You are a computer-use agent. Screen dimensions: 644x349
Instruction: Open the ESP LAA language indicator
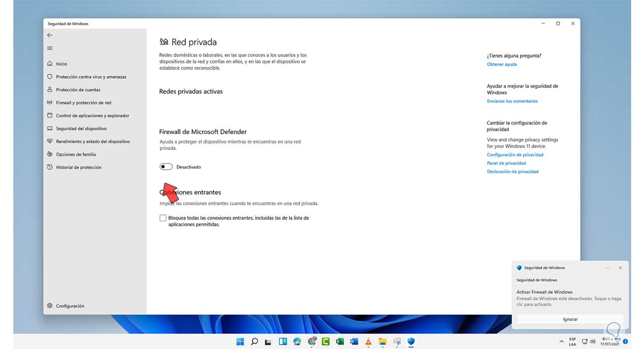(x=573, y=342)
